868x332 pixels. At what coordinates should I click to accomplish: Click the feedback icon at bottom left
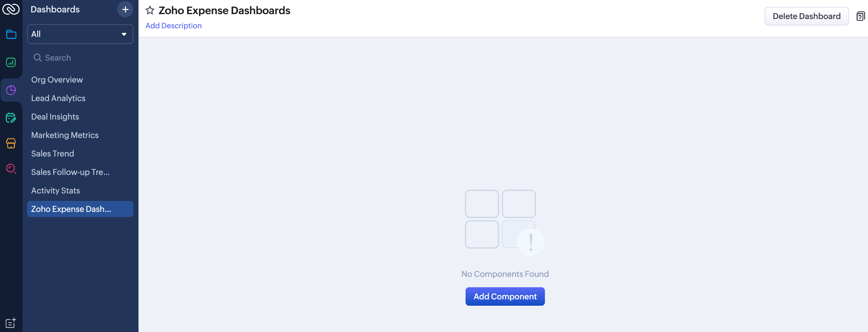click(10, 322)
